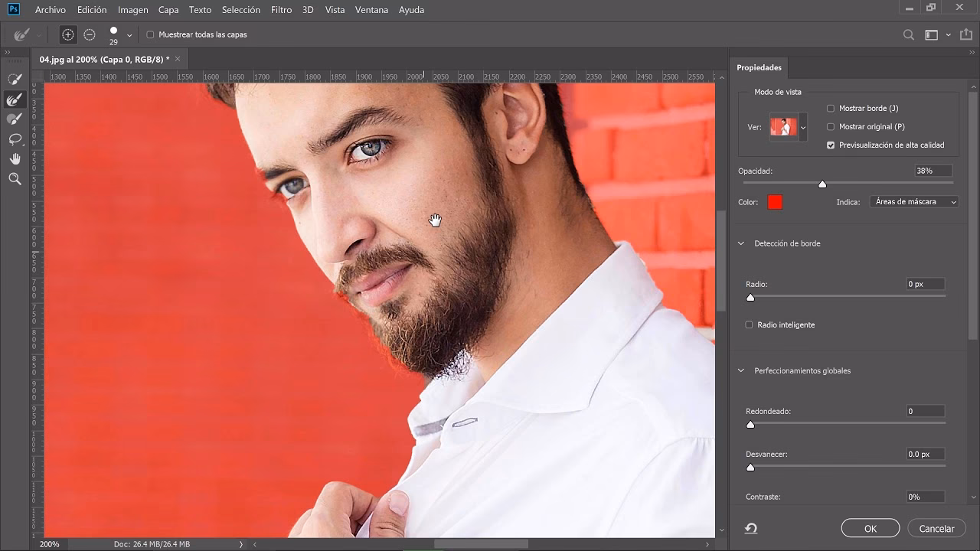Click the red Color swatch
This screenshot has width=980, height=551.
point(774,201)
